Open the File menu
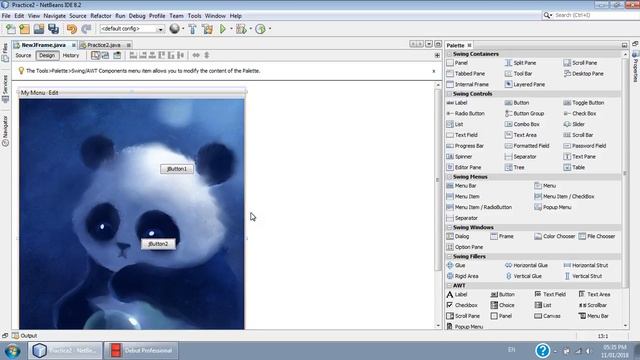The width and height of the screenshot is (640, 360). (x=6, y=16)
